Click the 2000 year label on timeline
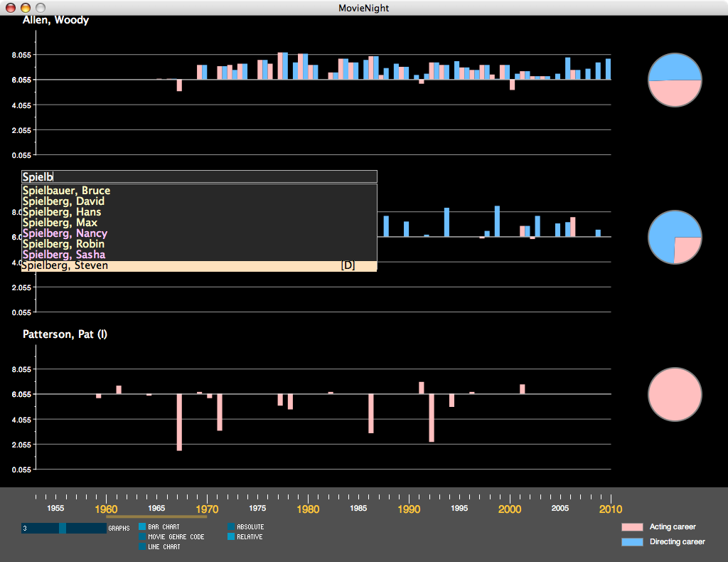This screenshot has height=562, width=728. pyautogui.click(x=509, y=509)
